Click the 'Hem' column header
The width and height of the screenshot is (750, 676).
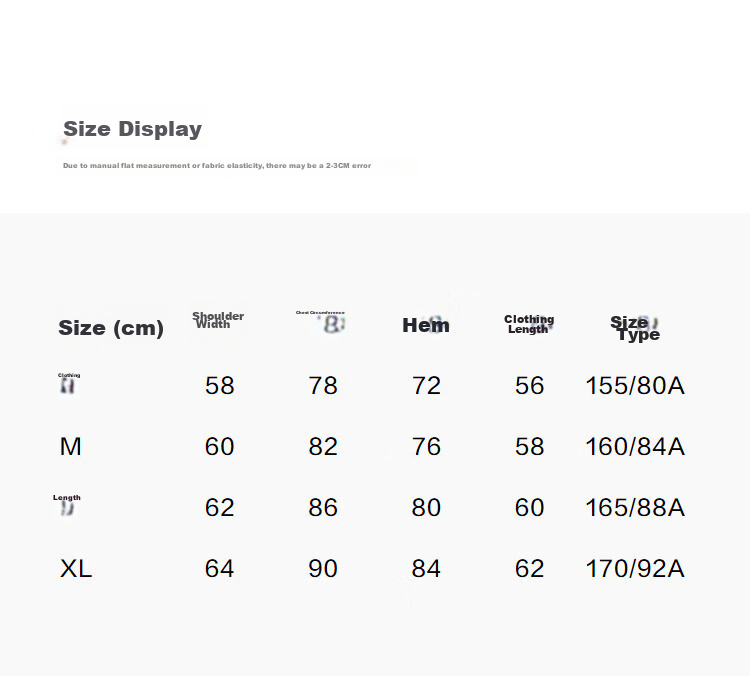[426, 325]
